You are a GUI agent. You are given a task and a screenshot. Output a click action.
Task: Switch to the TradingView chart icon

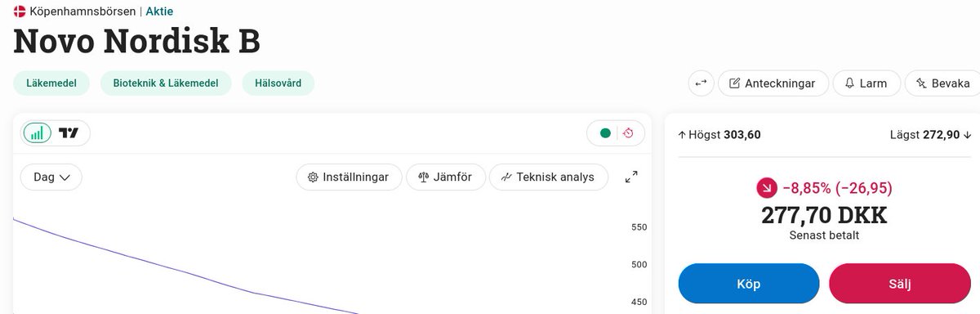tap(69, 133)
